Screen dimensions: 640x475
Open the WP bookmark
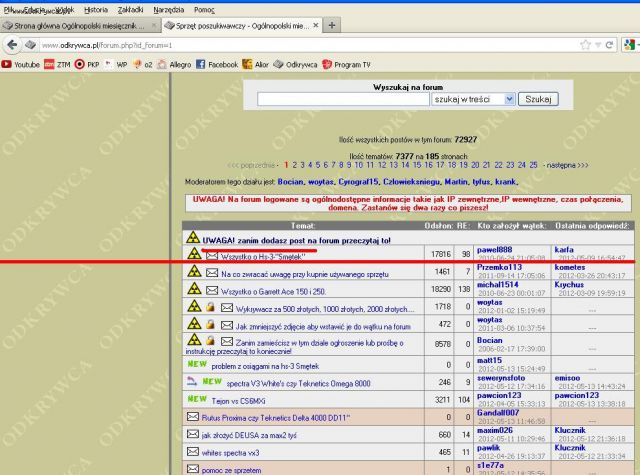(116, 64)
